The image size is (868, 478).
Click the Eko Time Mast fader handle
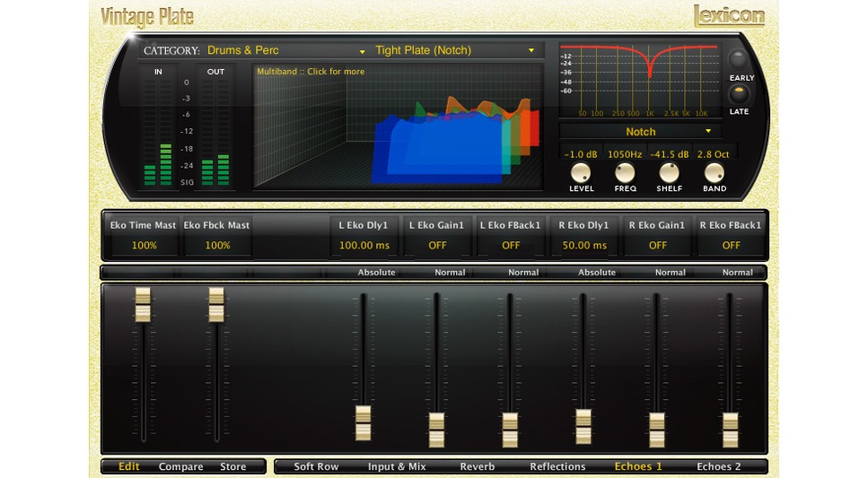pos(143,304)
